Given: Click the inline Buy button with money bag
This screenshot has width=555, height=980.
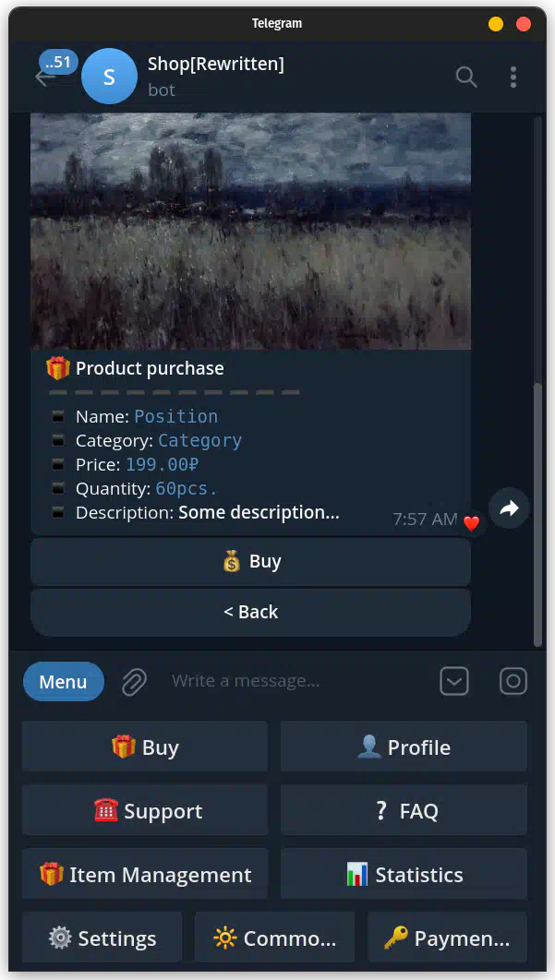Looking at the screenshot, I should [251, 562].
